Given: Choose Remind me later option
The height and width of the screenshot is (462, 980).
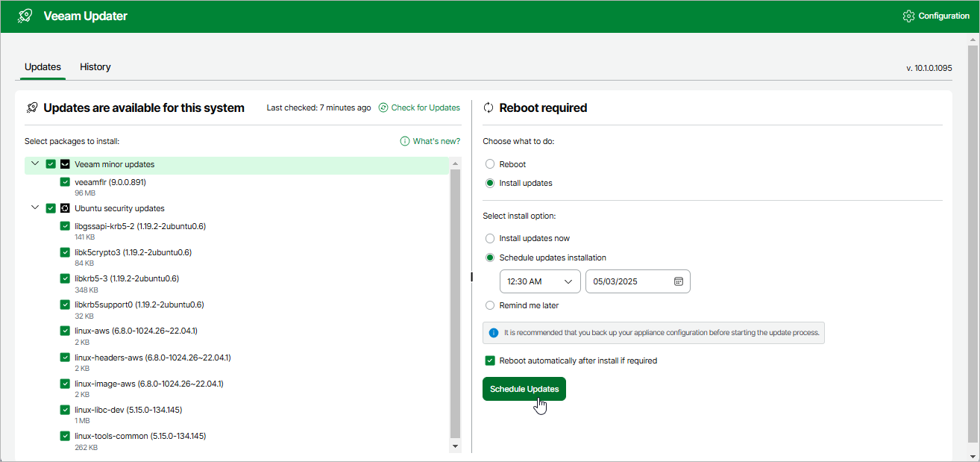Looking at the screenshot, I should point(490,305).
